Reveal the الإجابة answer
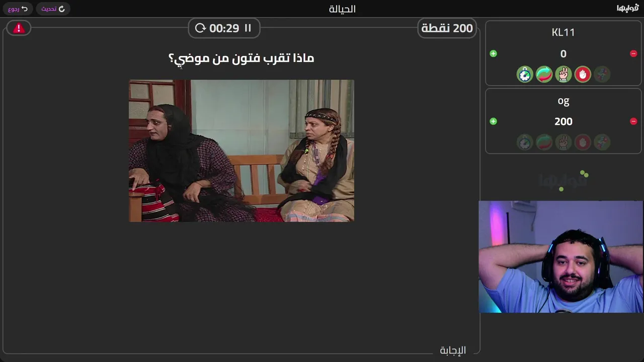The image size is (644, 362). tap(453, 350)
